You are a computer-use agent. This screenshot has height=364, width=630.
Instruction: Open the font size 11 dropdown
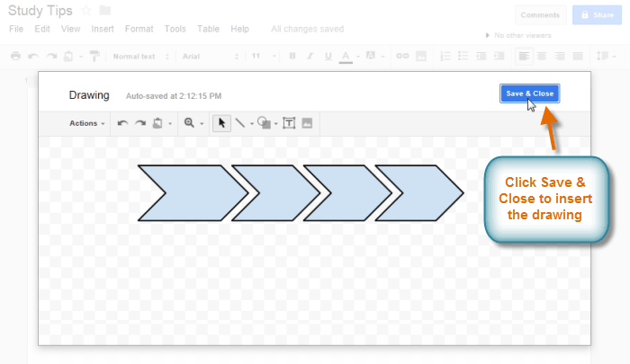[x=264, y=57]
